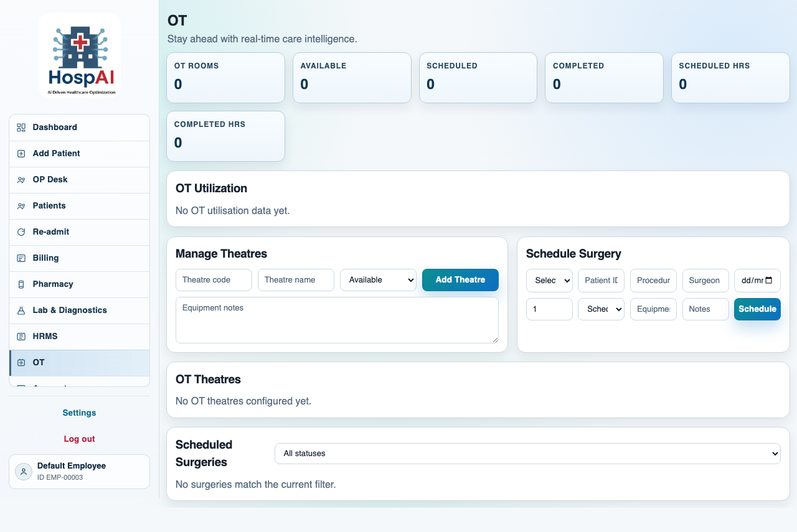This screenshot has width=797, height=532.
Task: Expand the All statuses filter dropdown
Action: [x=527, y=454]
